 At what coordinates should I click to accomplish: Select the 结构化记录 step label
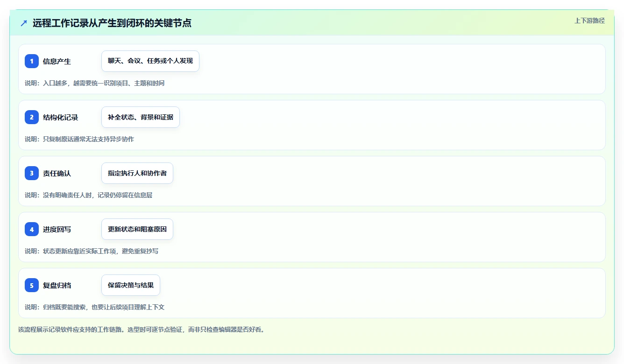pos(61,117)
